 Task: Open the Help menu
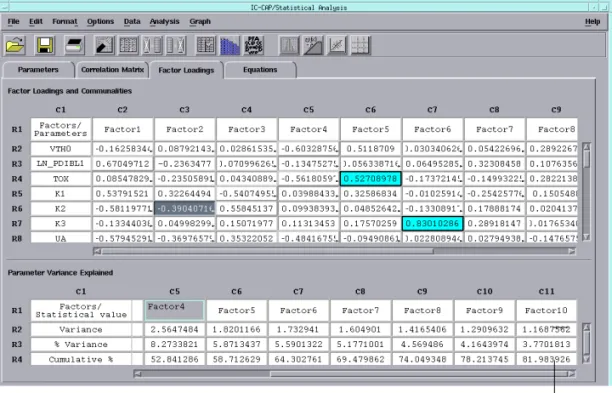point(592,21)
